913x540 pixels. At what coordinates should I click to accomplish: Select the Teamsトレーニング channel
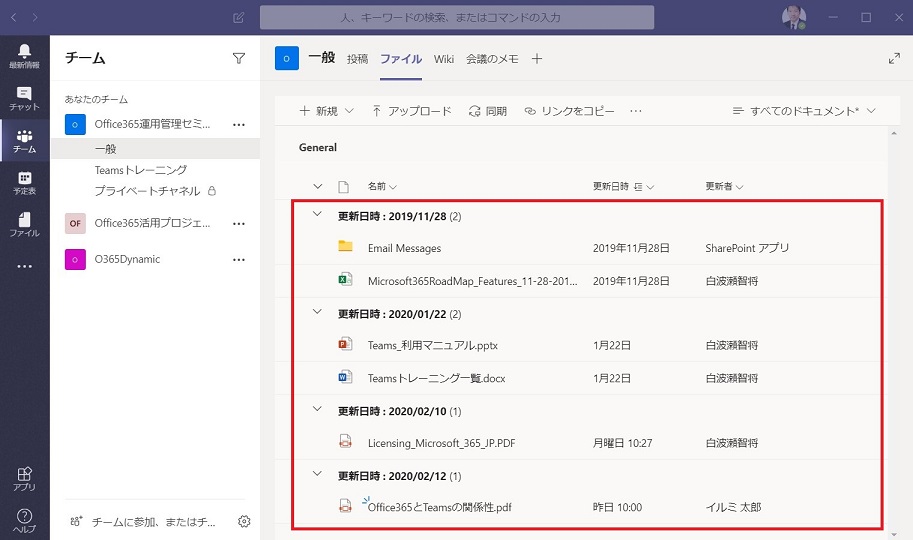click(x=141, y=170)
